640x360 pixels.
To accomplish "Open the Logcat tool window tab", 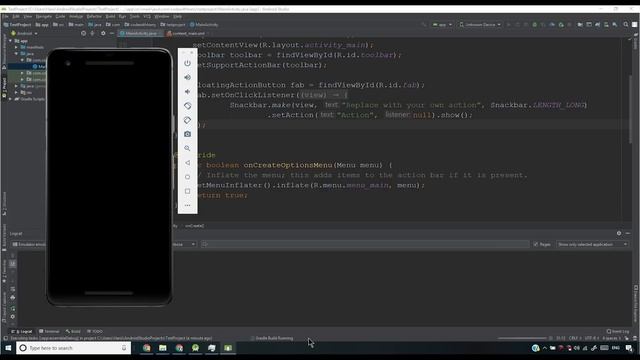I will (22, 331).
